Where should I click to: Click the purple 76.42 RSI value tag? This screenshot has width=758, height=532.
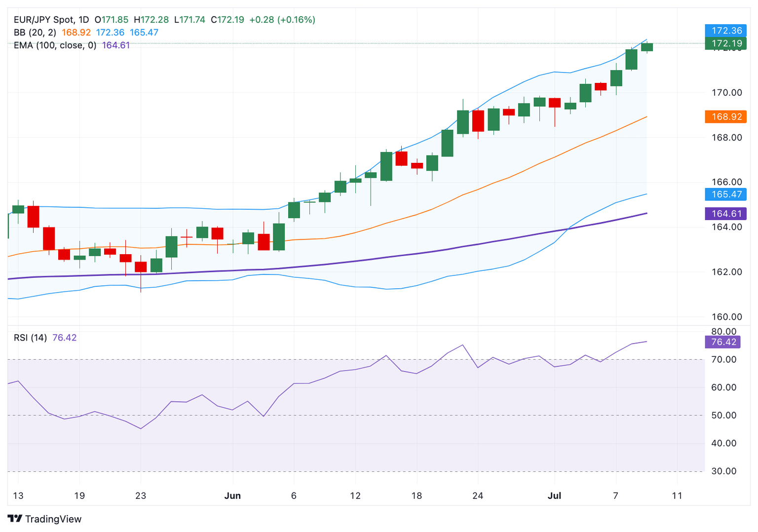pyautogui.click(x=723, y=342)
